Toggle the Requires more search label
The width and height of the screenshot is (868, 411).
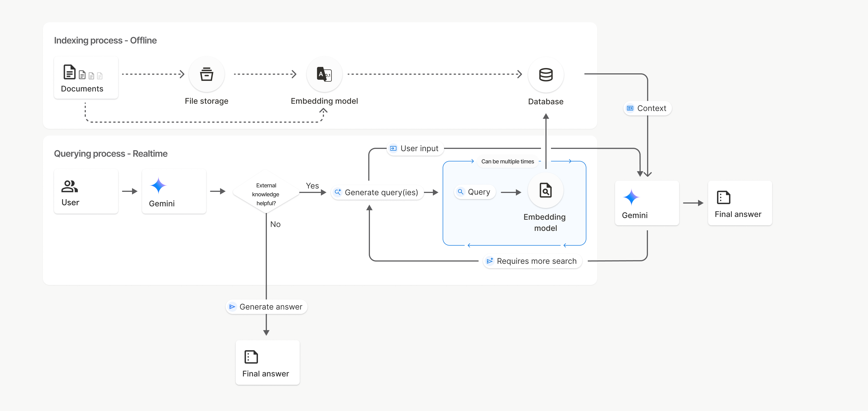(x=532, y=261)
